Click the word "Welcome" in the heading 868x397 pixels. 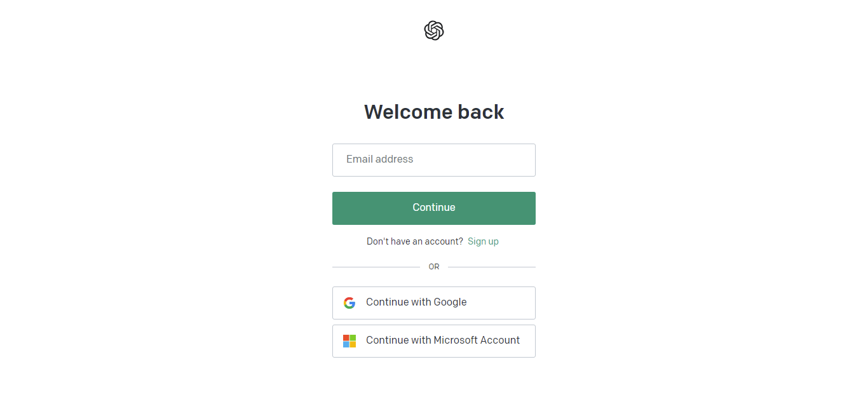[x=409, y=112]
